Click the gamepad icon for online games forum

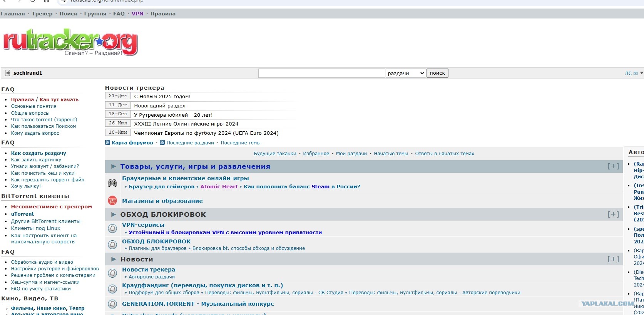[112, 183]
